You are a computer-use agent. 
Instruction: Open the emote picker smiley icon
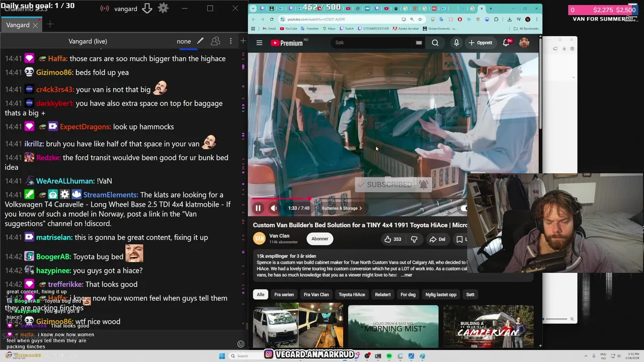(x=240, y=344)
